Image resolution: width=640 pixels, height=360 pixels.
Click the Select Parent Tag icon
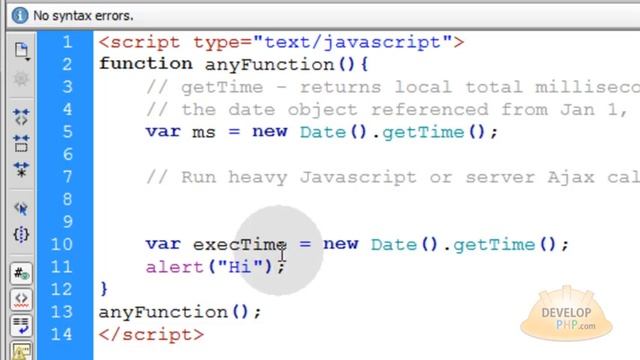[21, 209]
